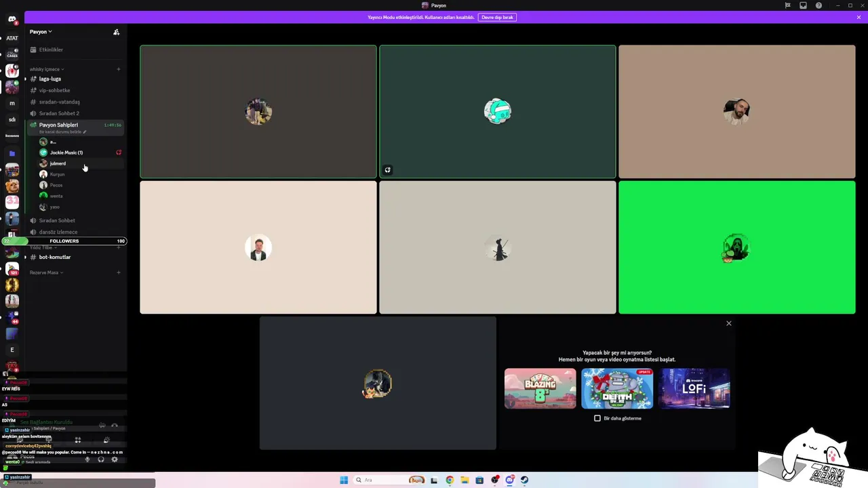
Task: Open the bot-komutlar text channel
Action: 76,257
